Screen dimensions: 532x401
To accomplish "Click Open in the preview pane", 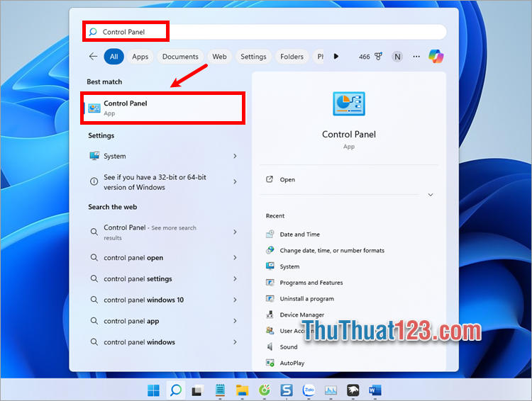I will coord(349,180).
